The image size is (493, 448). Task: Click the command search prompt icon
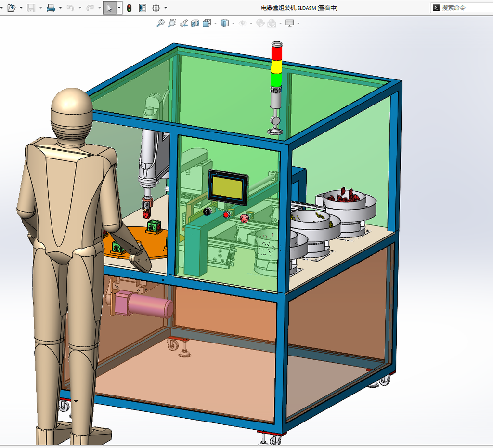click(x=436, y=8)
